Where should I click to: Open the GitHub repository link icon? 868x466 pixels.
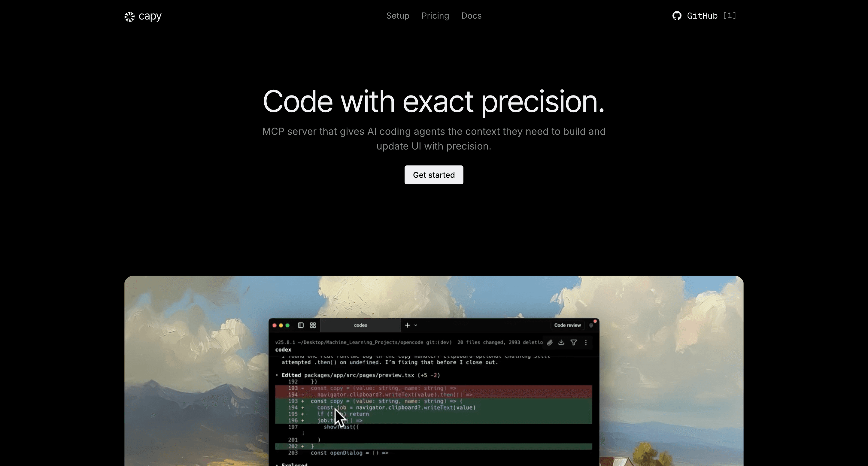[x=677, y=16]
